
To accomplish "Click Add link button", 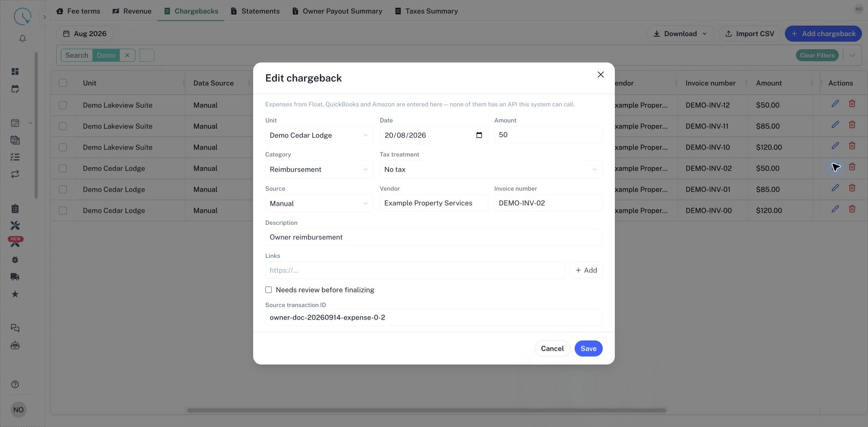I will tap(586, 270).
